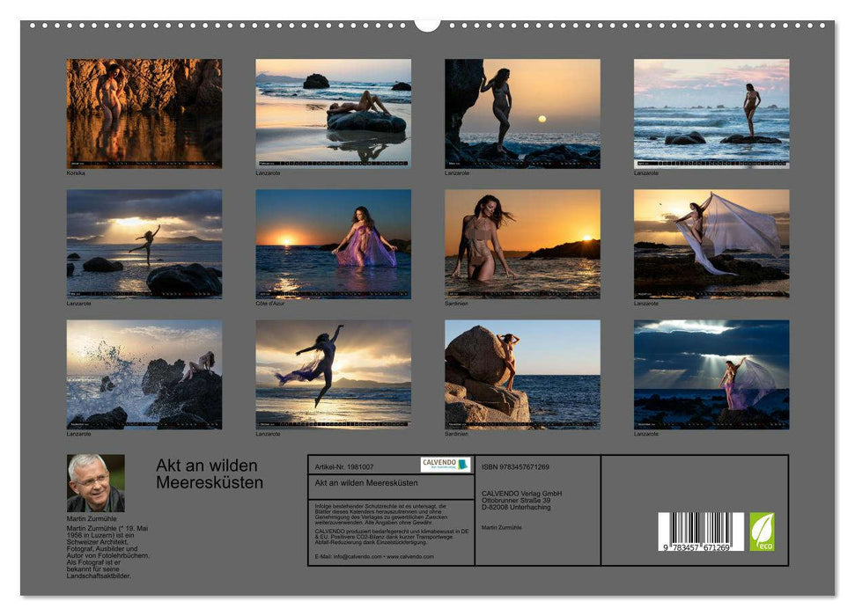The width and height of the screenshot is (855, 616).
Task: Open the Korsika thumbnail
Action: pyautogui.click(x=144, y=113)
